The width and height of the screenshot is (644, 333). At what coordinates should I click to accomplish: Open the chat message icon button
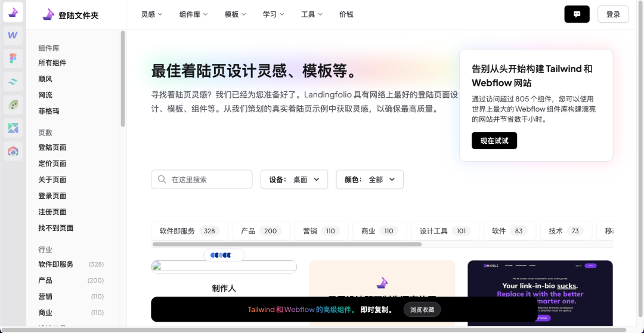pyautogui.click(x=577, y=14)
